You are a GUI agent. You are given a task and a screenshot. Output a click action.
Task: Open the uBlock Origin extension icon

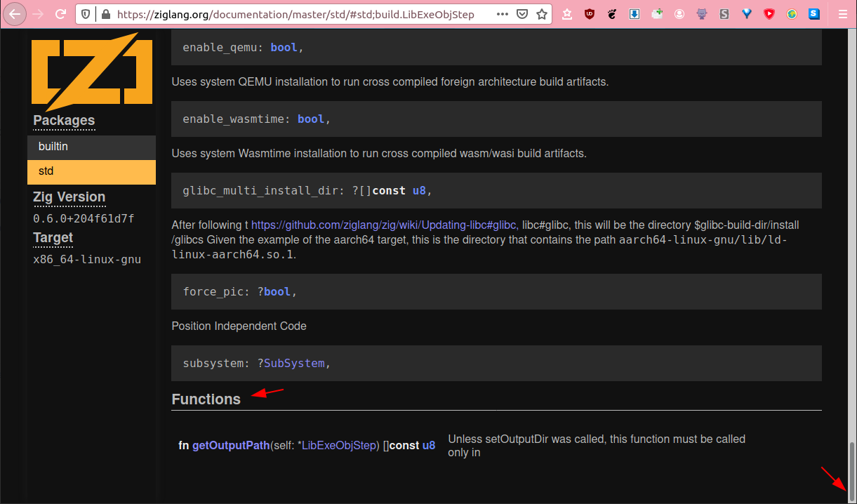590,13
